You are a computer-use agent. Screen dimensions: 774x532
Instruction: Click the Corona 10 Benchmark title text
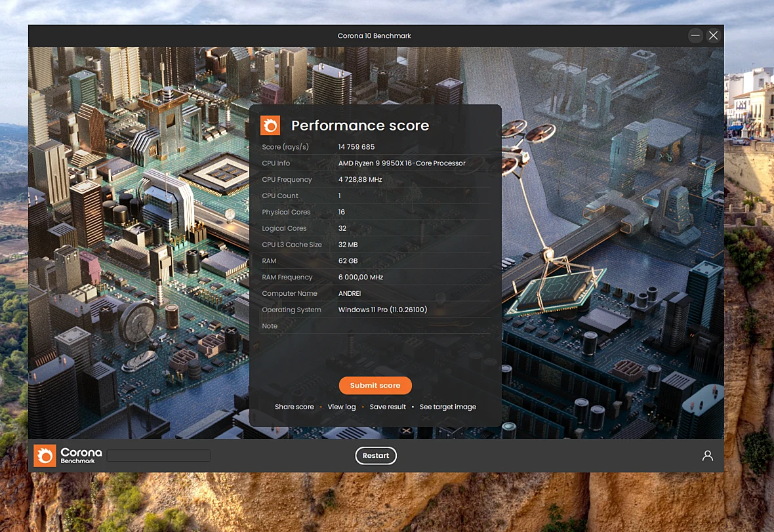tap(374, 36)
